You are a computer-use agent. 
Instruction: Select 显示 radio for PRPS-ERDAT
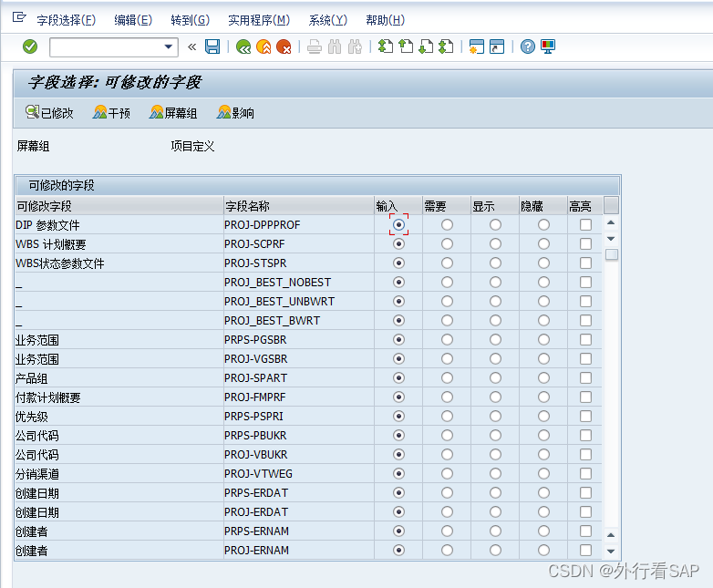[x=495, y=492]
